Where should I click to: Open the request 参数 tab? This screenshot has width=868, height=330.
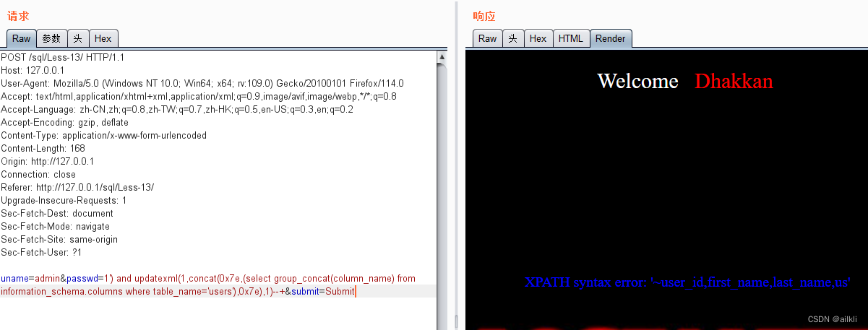51,38
